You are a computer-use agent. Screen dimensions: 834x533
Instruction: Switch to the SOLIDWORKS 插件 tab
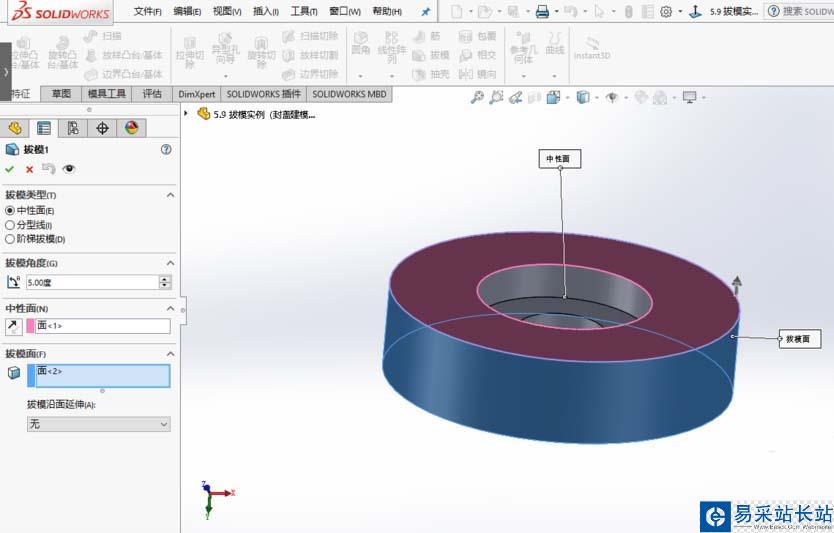click(x=263, y=94)
